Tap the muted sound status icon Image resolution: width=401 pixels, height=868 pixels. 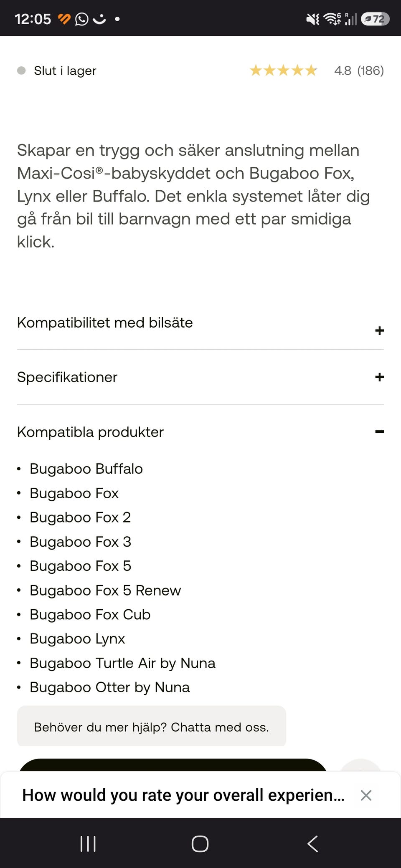click(312, 19)
